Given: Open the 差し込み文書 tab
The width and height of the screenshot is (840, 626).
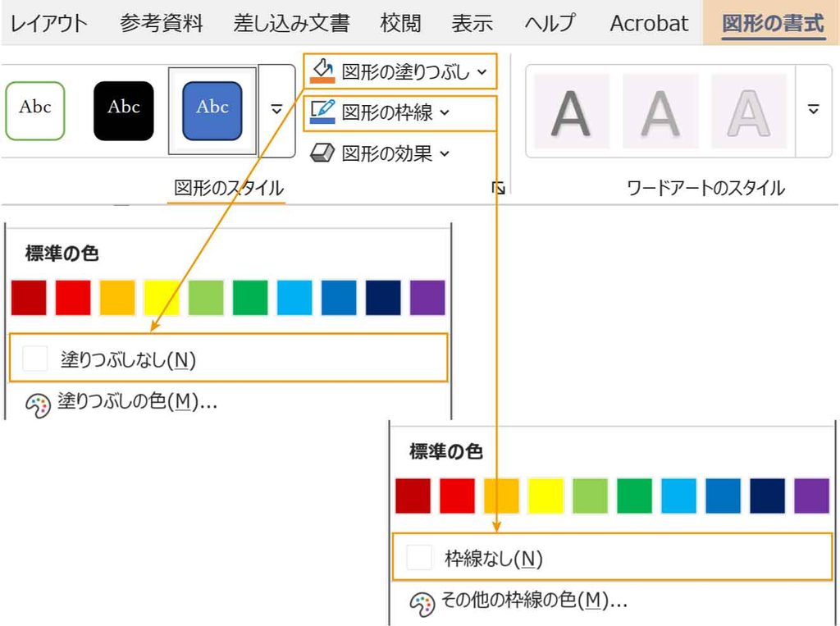Looking at the screenshot, I should point(291,24).
